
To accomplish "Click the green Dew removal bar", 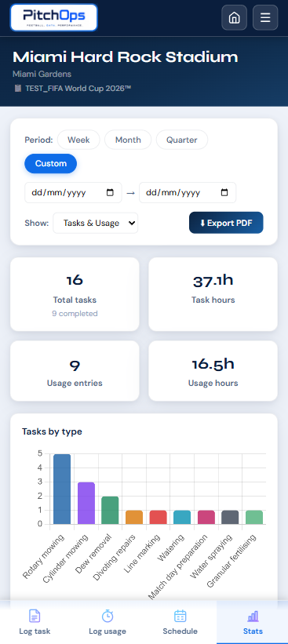I will point(110,510).
